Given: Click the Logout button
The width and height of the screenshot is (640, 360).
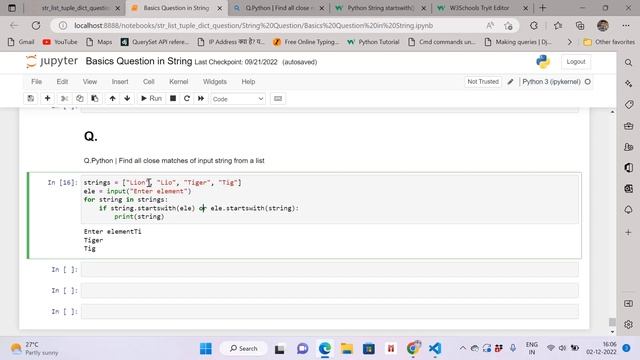Looking at the screenshot, I should click(576, 62).
